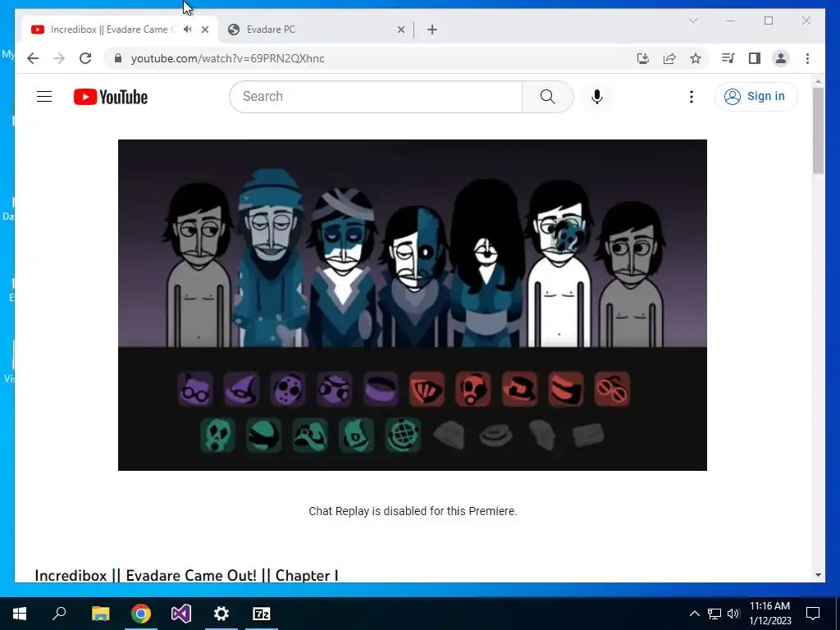840x630 pixels.
Task: Open 7-Zip from the taskbar
Action: pos(262,614)
